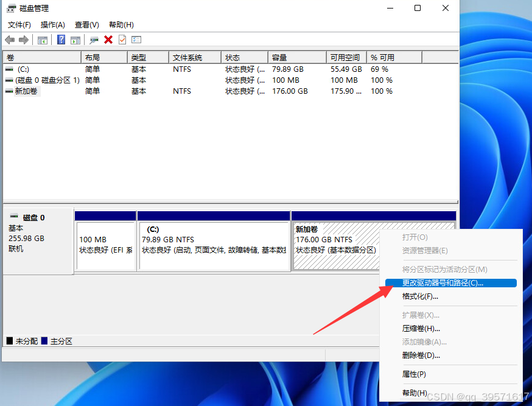Click the 55.49 GB free space cell
The height and width of the screenshot is (406, 532).
[x=346, y=69]
